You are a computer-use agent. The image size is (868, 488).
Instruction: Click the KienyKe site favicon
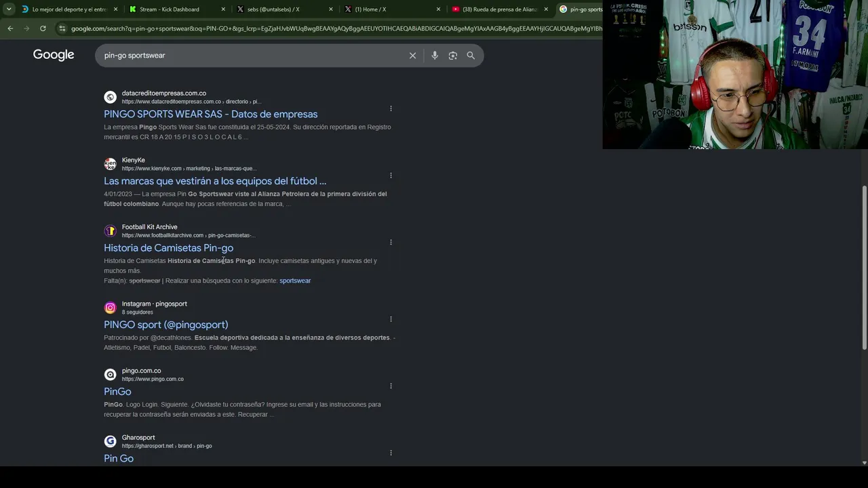110,164
